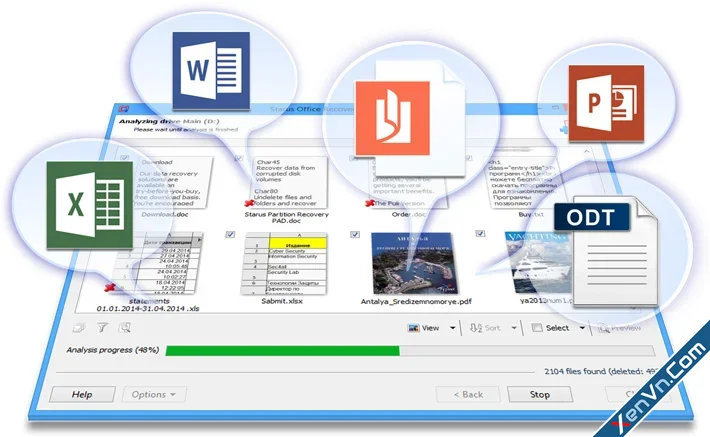This screenshot has width=710, height=437.
Task: Expand the Select dropdown arrow
Action: [x=582, y=328]
